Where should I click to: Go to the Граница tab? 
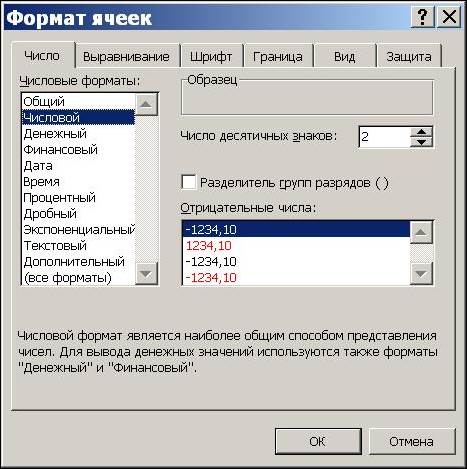(278, 56)
